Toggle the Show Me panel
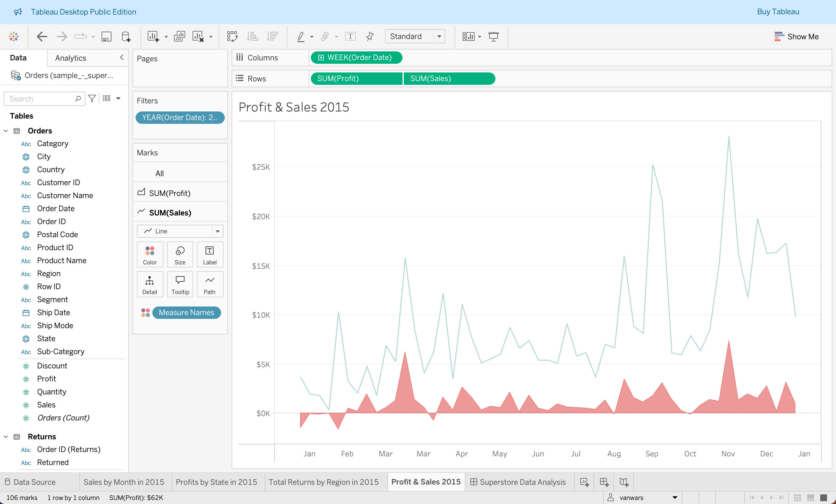This screenshot has width=836, height=504. [x=796, y=36]
